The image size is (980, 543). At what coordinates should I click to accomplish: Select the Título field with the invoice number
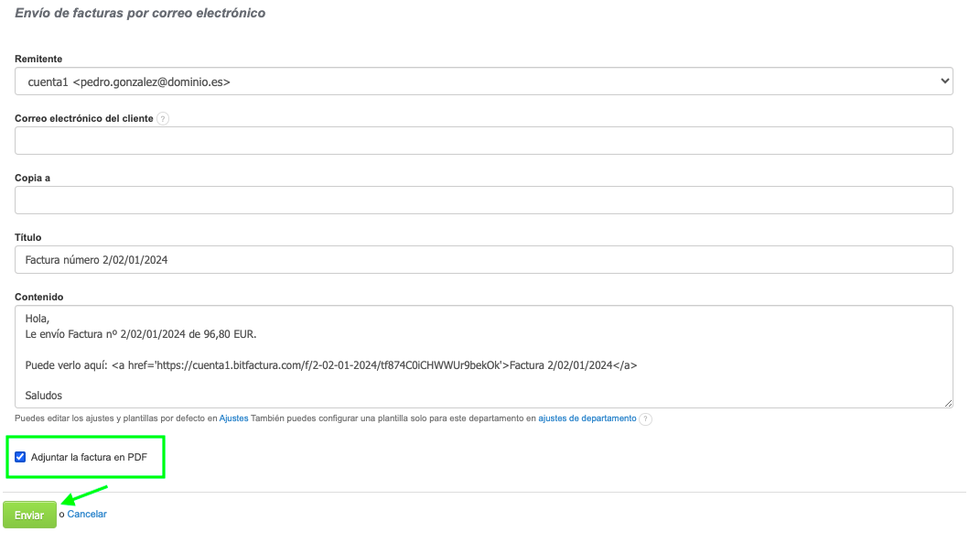[483, 260]
